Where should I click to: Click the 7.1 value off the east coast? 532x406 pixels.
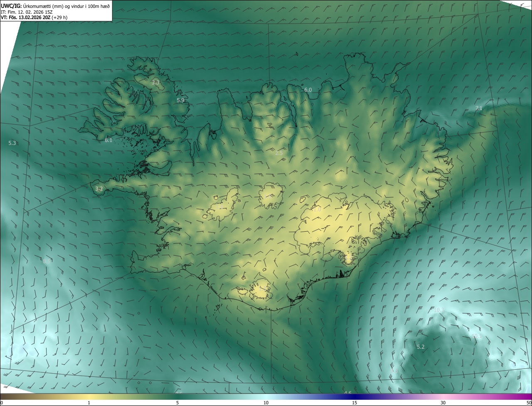pyautogui.click(x=479, y=108)
